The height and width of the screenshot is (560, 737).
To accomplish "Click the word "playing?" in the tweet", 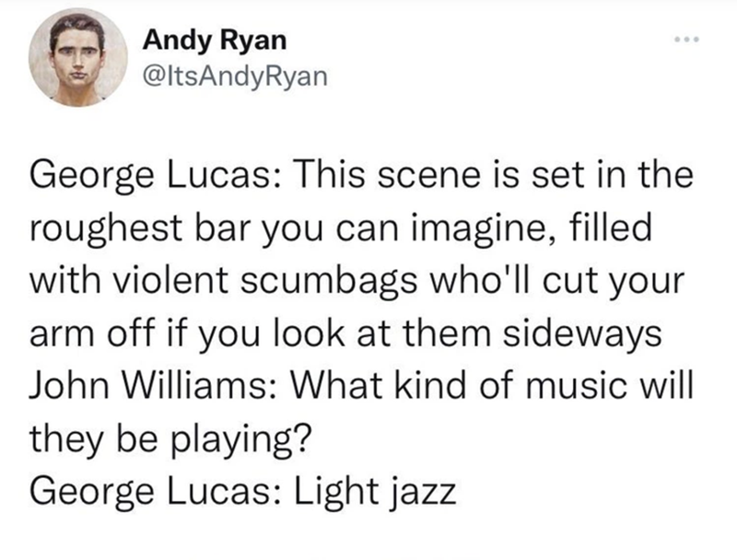I will 239,439.
